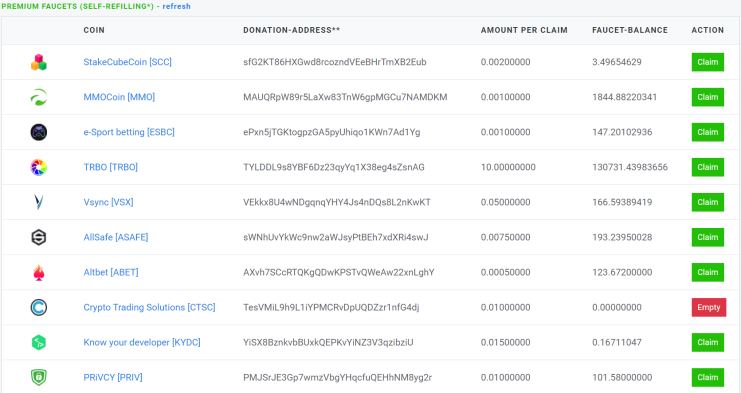This screenshot has width=741, height=393.
Task: Click the red Empty button for CTSC
Action: coord(709,308)
